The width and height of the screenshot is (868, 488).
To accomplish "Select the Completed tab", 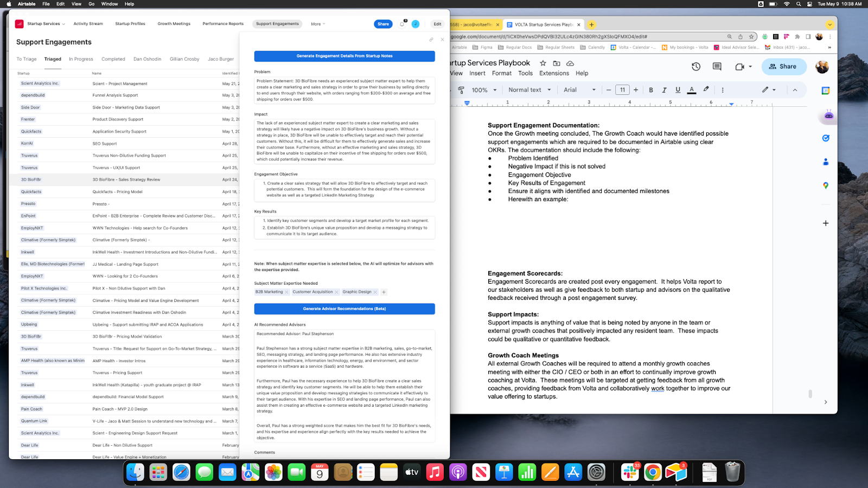I will 113,59.
